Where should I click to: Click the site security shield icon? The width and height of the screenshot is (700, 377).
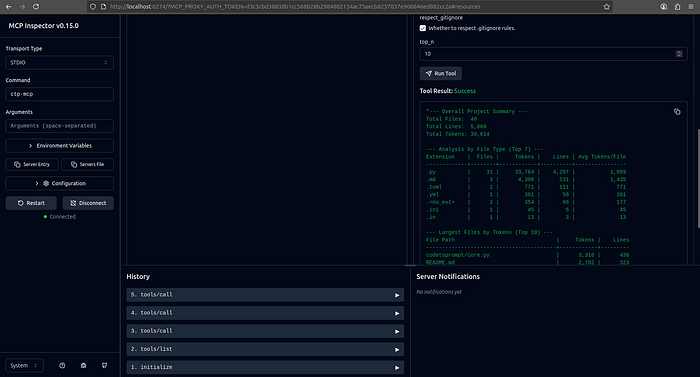[x=93, y=7]
